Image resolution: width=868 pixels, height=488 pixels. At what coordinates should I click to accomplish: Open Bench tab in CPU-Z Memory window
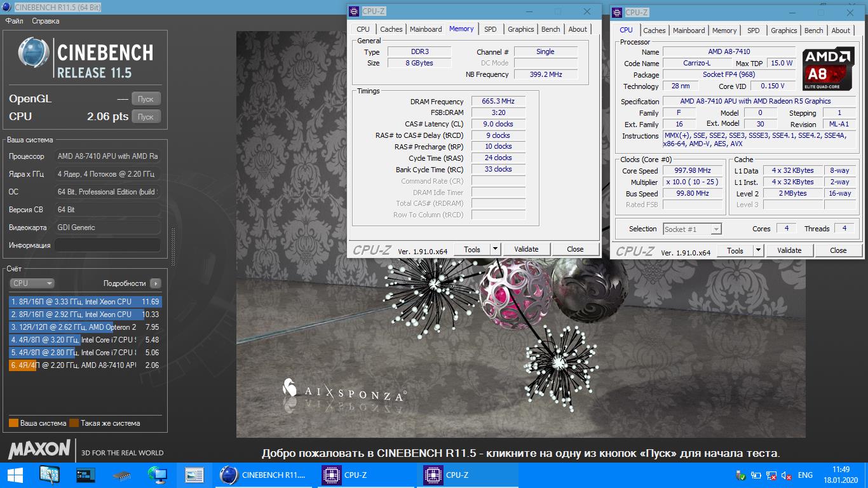pyautogui.click(x=551, y=29)
